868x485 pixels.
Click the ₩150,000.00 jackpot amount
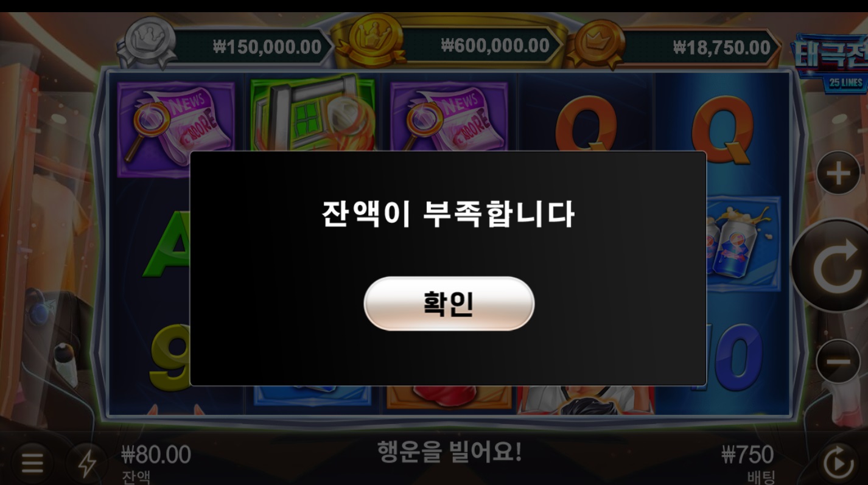[267, 47]
